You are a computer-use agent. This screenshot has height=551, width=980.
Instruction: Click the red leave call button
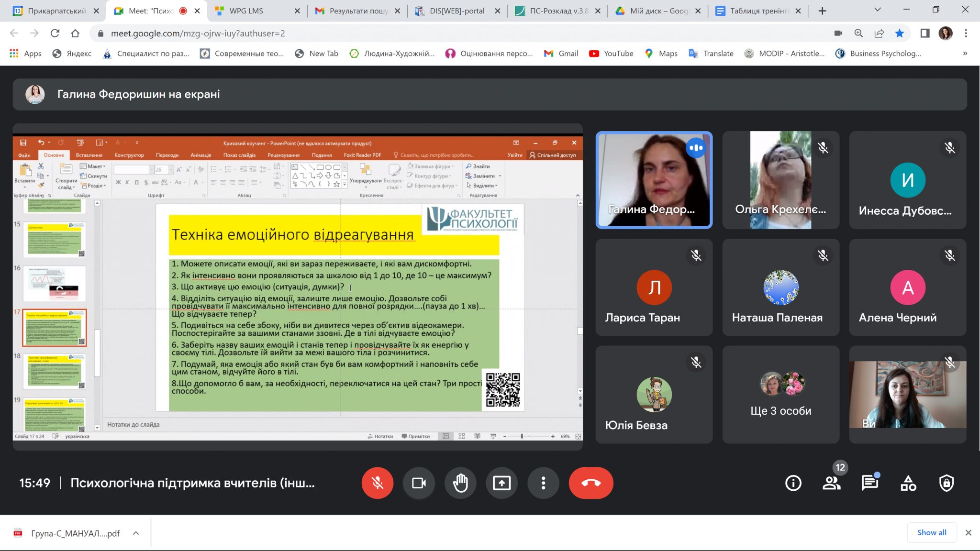tap(590, 483)
